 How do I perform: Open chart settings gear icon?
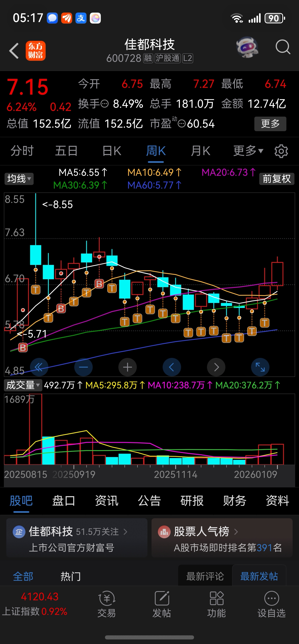click(x=281, y=151)
